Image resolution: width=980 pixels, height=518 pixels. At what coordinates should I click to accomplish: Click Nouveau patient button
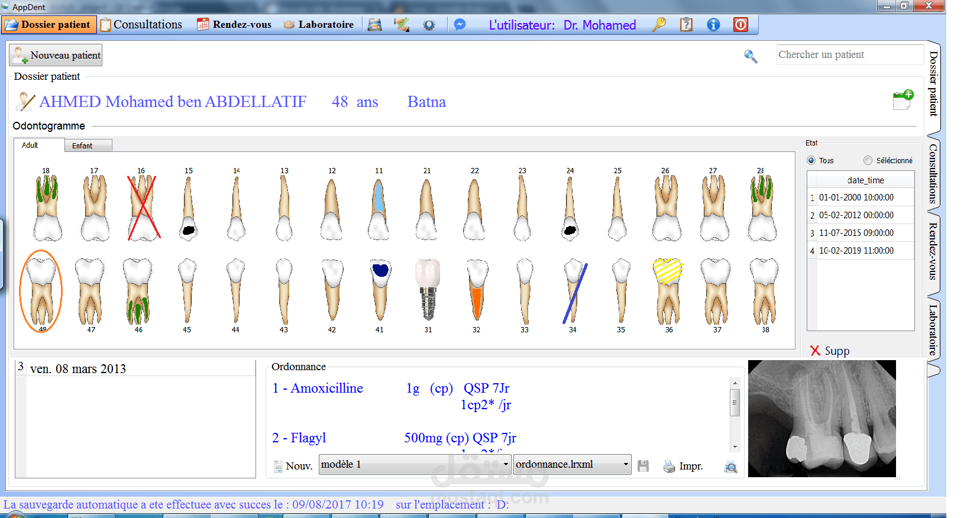[56, 55]
